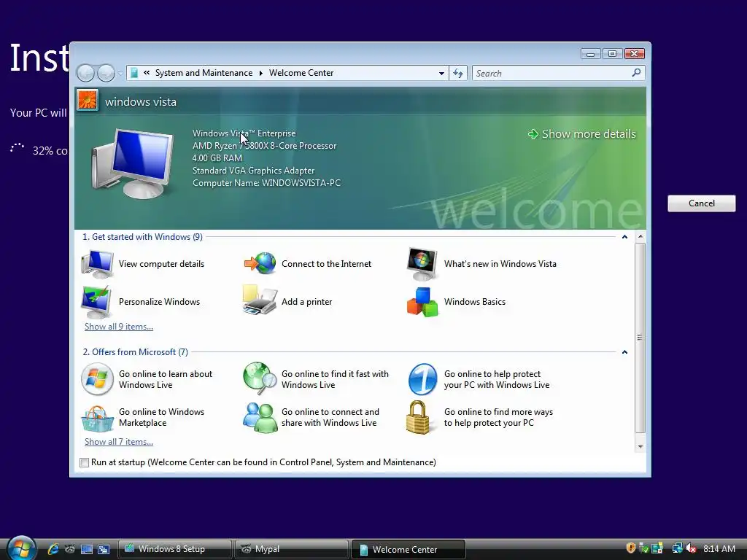The width and height of the screenshot is (747, 560).
Task: Select the padlock find more ways to protect icon
Action: [x=418, y=417]
